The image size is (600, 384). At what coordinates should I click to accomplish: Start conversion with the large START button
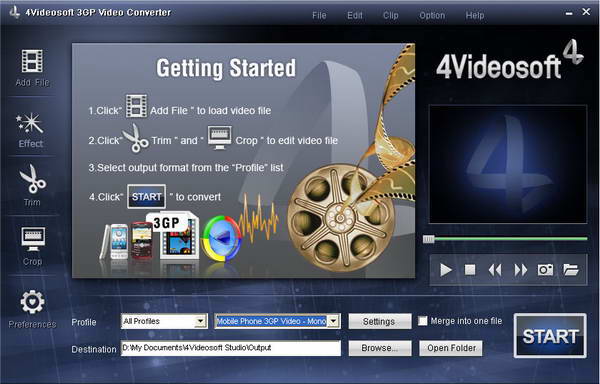[x=550, y=336]
